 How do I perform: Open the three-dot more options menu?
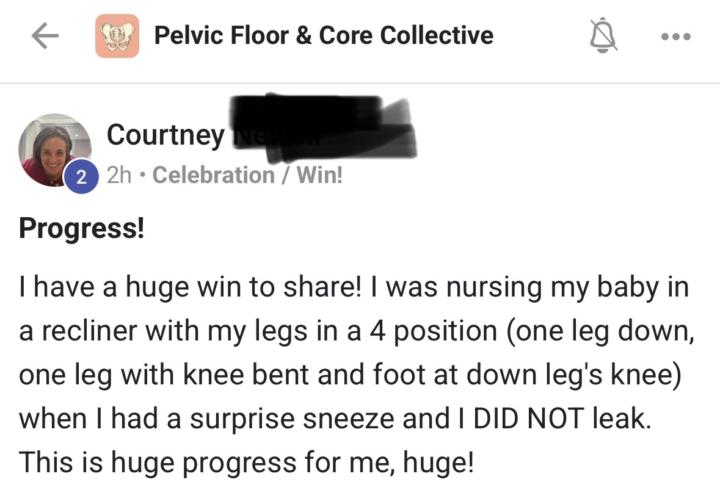[676, 37]
